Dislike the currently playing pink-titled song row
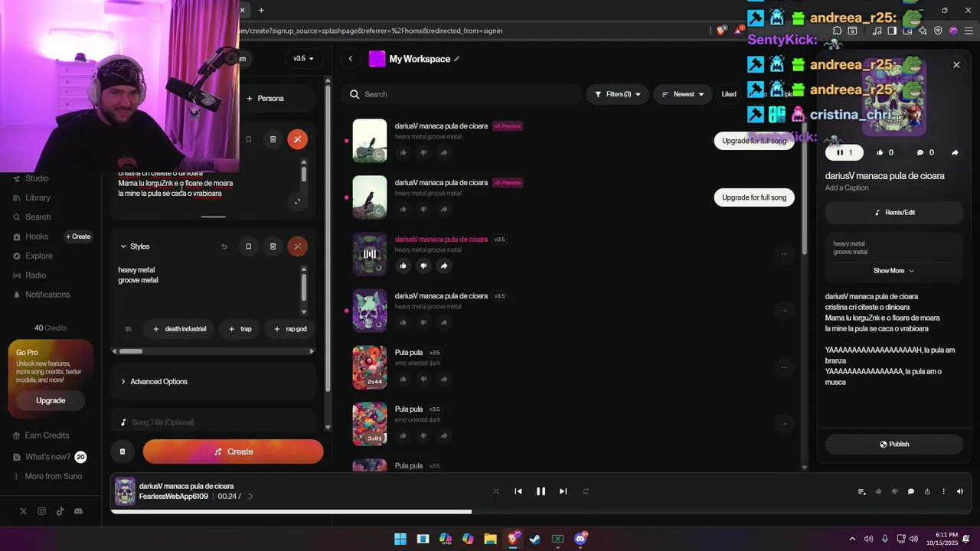 click(423, 266)
